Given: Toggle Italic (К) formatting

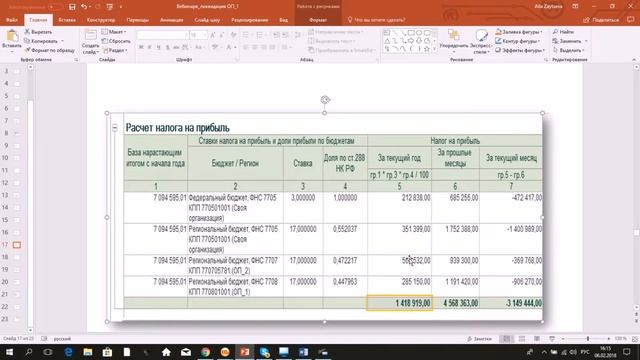Looking at the screenshot, I should point(150,47).
